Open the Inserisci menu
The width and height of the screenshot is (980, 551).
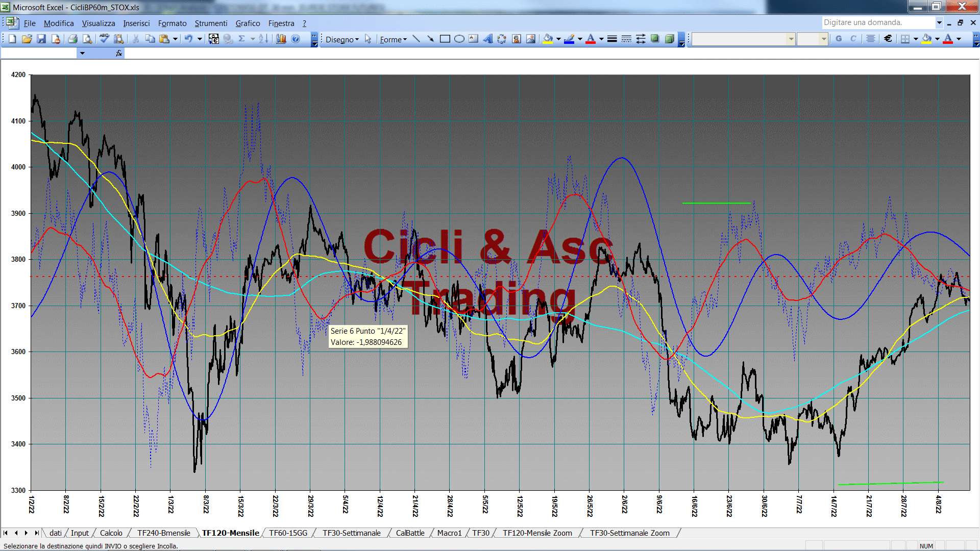pos(136,23)
